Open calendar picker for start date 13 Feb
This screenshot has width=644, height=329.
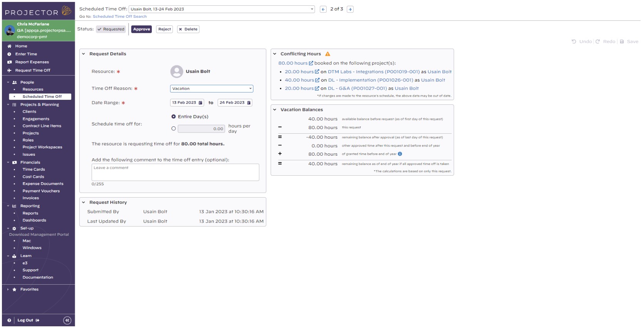(200, 103)
